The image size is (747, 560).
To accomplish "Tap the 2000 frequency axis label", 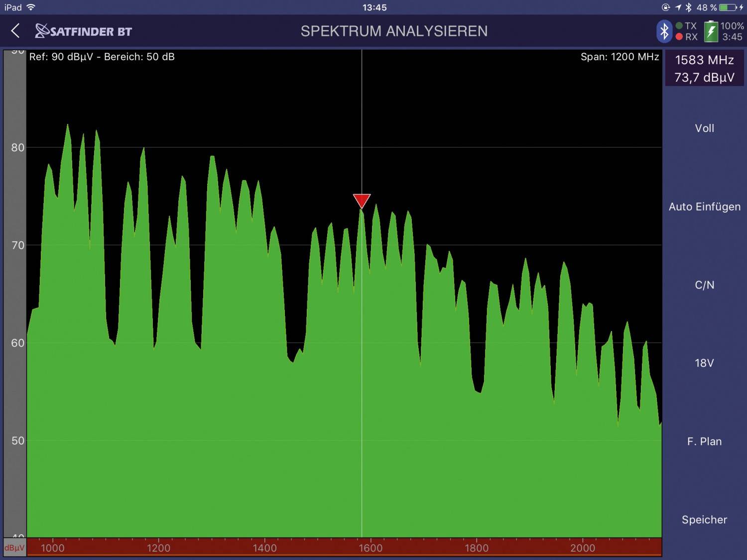I will [x=583, y=548].
